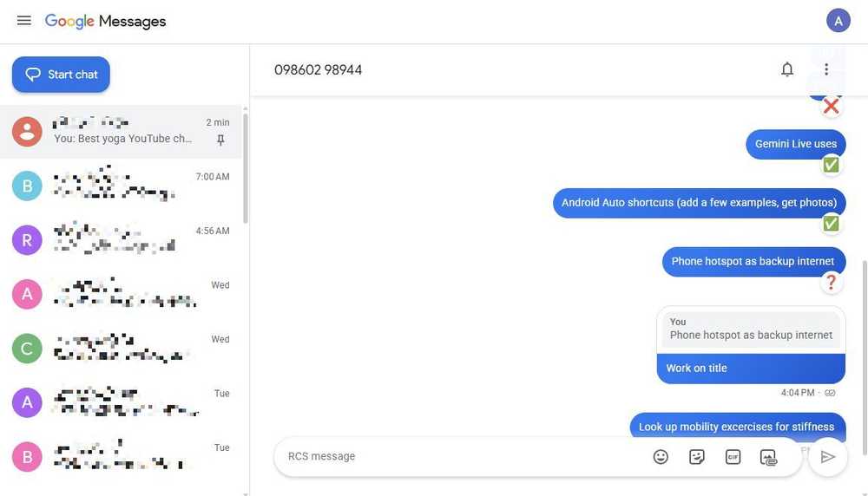Click the green checkmark reaction under Gemini Live uses
This screenshot has height=496, width=868.
[831, 164]
